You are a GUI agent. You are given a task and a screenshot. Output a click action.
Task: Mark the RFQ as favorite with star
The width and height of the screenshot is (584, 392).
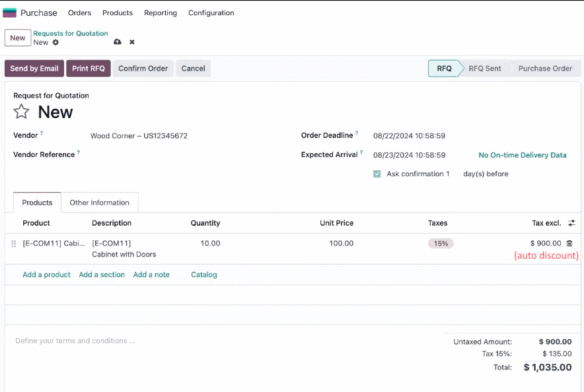pos(21,112)
